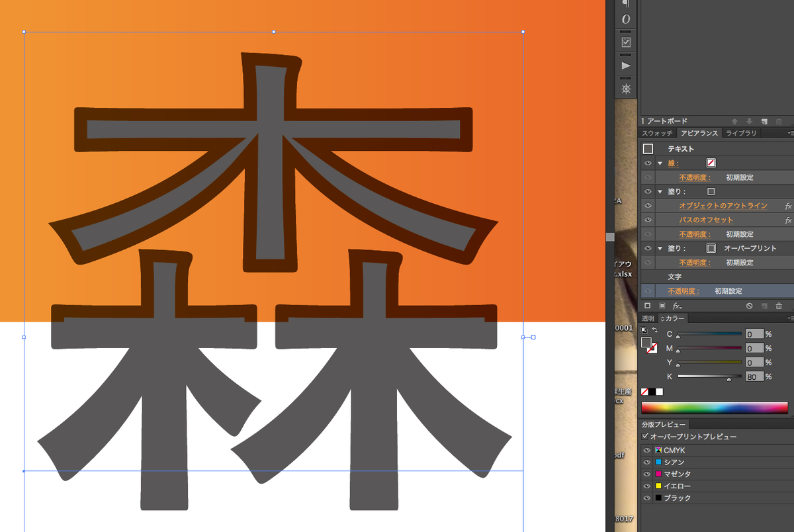Click the テキスト thumbnail square in Appearance panel
This screenshot has width=794, height=532.
tap(648, 149)
